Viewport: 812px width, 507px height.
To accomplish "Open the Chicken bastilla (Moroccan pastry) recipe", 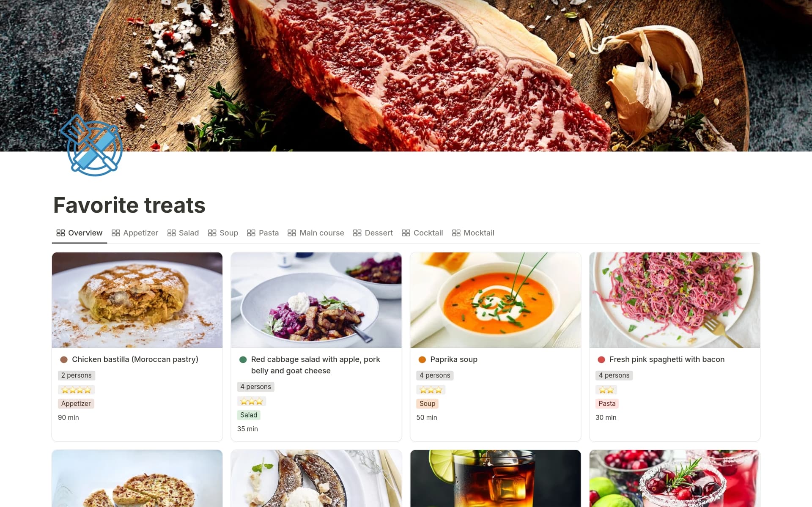I will pyautogui.click(x=135, y=359).
